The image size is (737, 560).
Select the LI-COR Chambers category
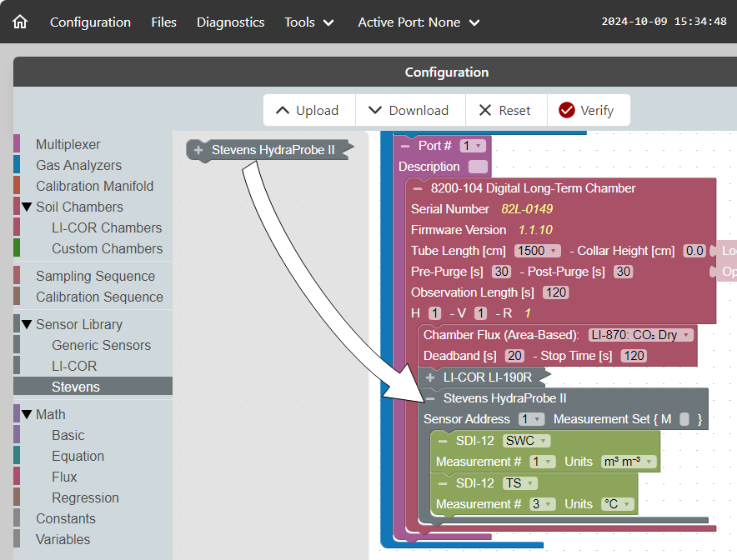(x=93, y=227)
